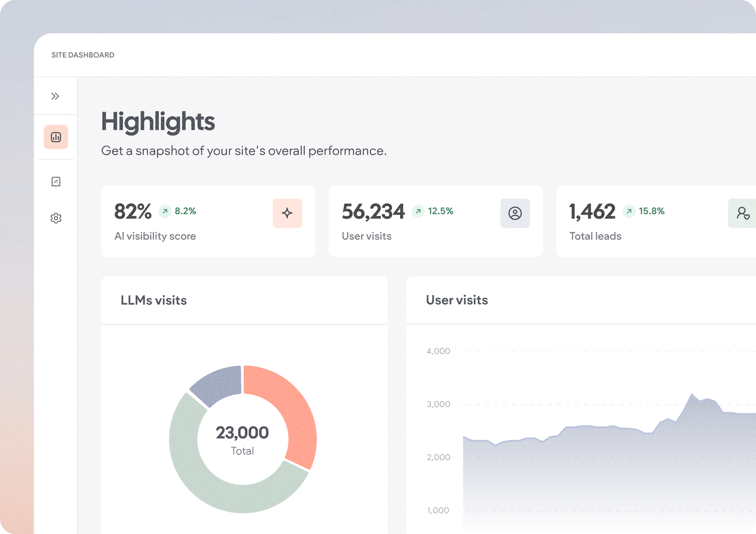Viewport: 756px width, 534px height.
Task: Click the peak of the user visits area chart
Action: (x=691, y=394)
